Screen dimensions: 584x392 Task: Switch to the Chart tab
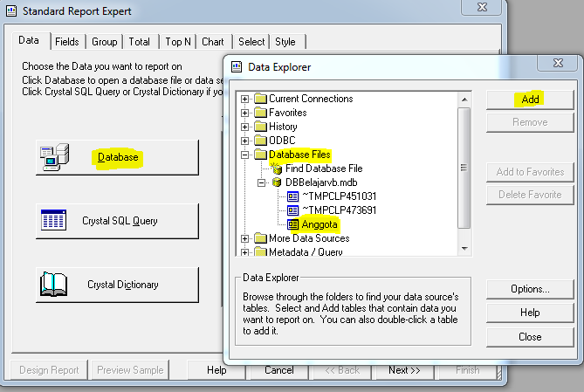213,42
